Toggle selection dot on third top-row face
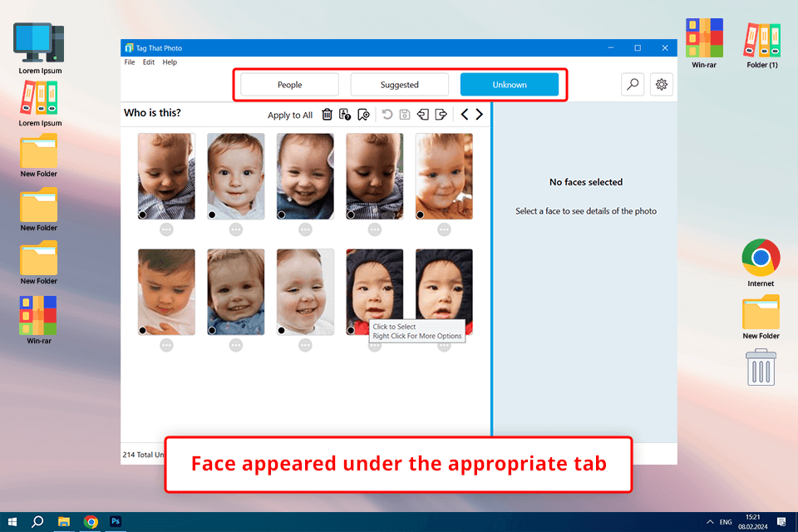The width and height of the screenshot is (798, 532). pos(282,214)
